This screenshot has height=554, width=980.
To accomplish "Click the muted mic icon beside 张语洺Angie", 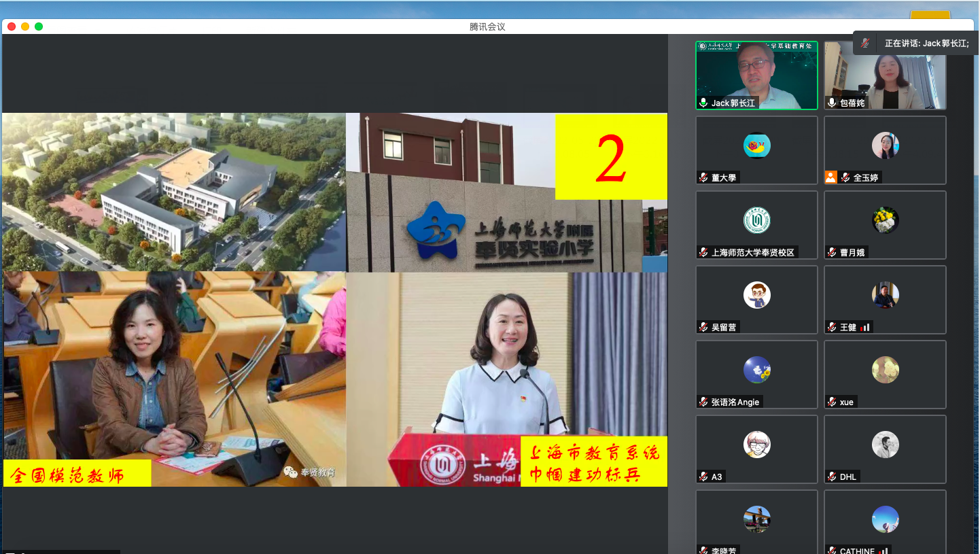I will (x=703, y=402).
